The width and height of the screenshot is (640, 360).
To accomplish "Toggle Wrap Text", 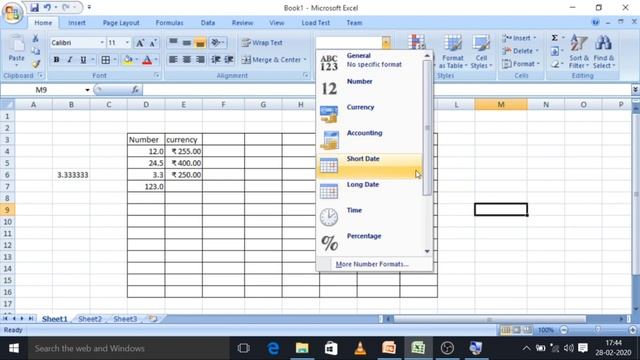I will coord(262,42).
